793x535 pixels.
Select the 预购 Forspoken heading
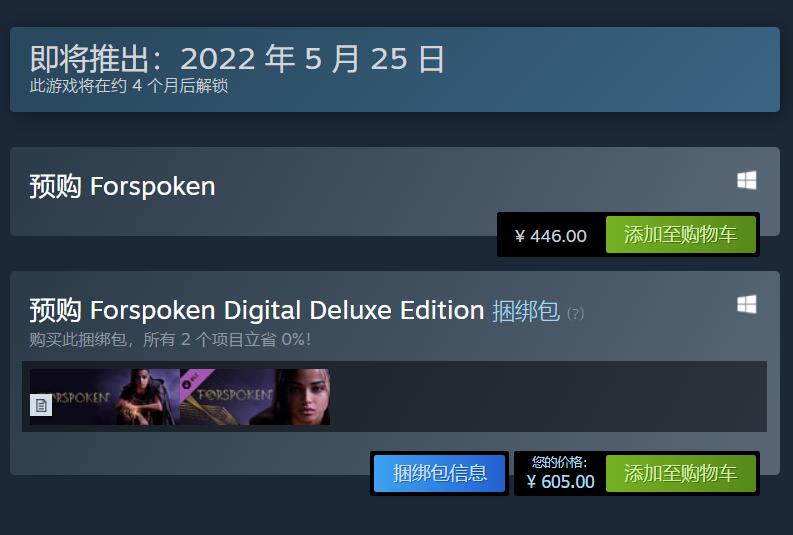click(122, 187)
